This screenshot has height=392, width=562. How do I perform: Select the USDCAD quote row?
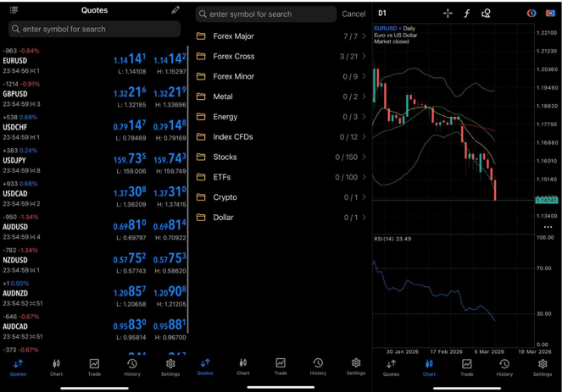coord(94,194)
